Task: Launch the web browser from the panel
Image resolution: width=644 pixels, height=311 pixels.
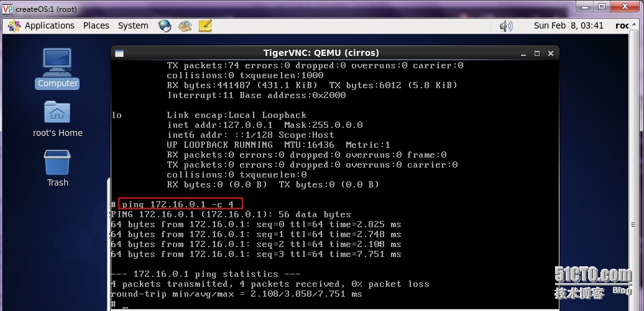Action: 165,25
